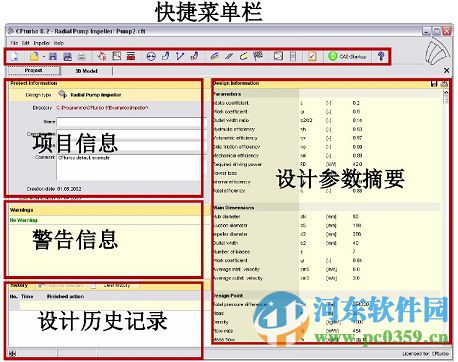Viewport: 458px width, 362px height.
Task: Click the checkered flag toolbar icon
Action: pos(258,56)
